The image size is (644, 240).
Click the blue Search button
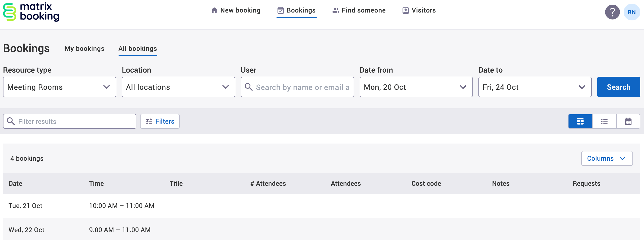[618, 87]
